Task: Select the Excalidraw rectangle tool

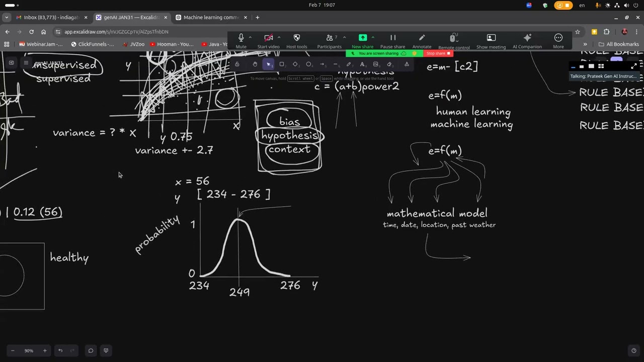Action: (x=282, y=64)
